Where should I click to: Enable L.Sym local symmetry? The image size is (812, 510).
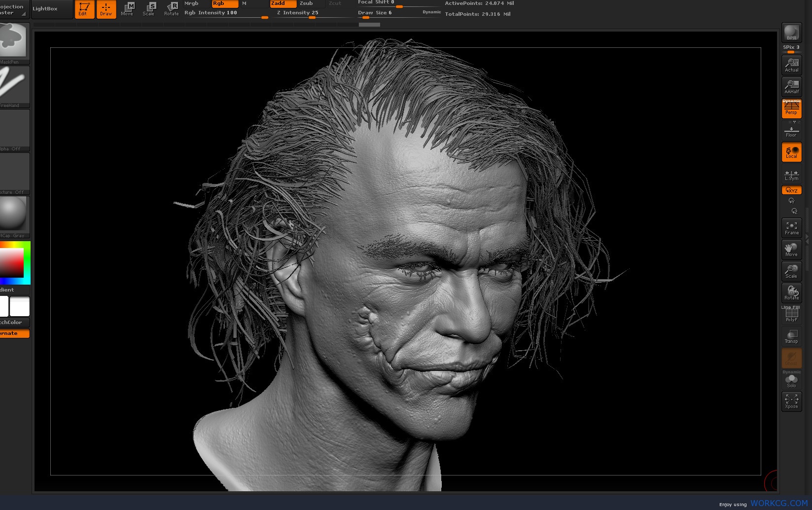(x=791, y=175)
